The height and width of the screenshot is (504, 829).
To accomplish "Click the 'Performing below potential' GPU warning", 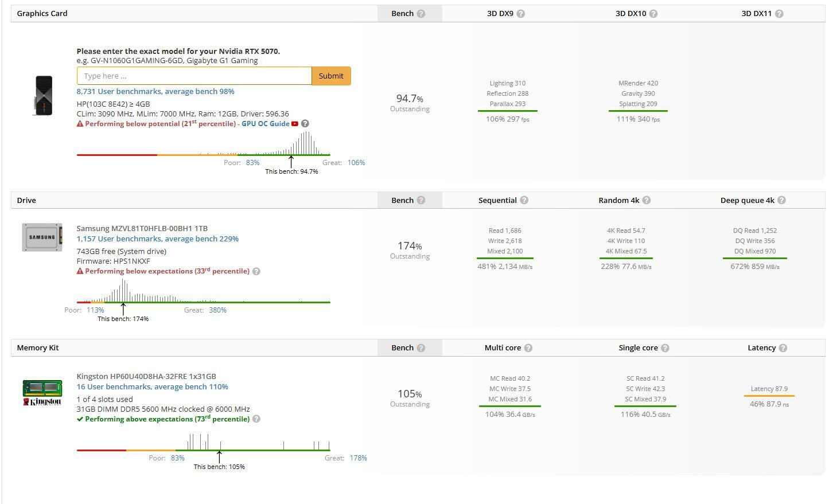I will pyautogui.click(x=155, y=124).
